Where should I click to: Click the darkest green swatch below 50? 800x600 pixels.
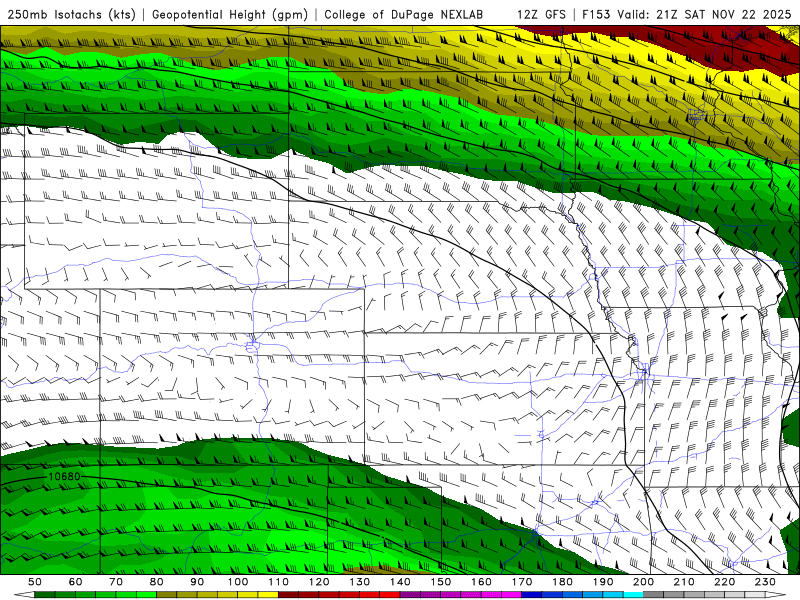point(45,595)
